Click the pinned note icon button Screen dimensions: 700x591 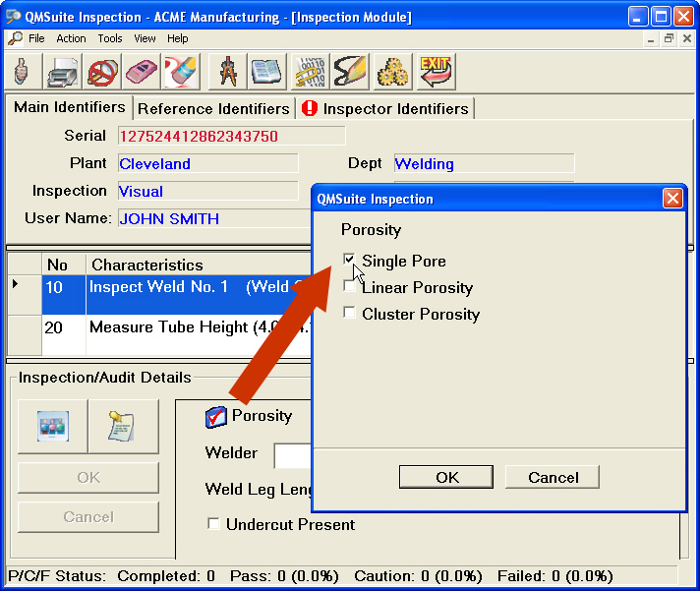pyautogui.click(x=123, y=426)
